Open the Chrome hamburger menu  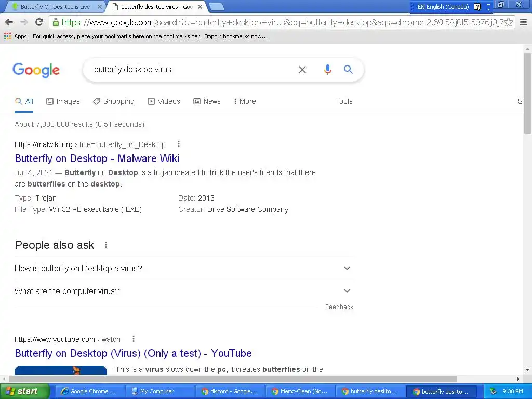pyautogui.click(x=524, y=22)
